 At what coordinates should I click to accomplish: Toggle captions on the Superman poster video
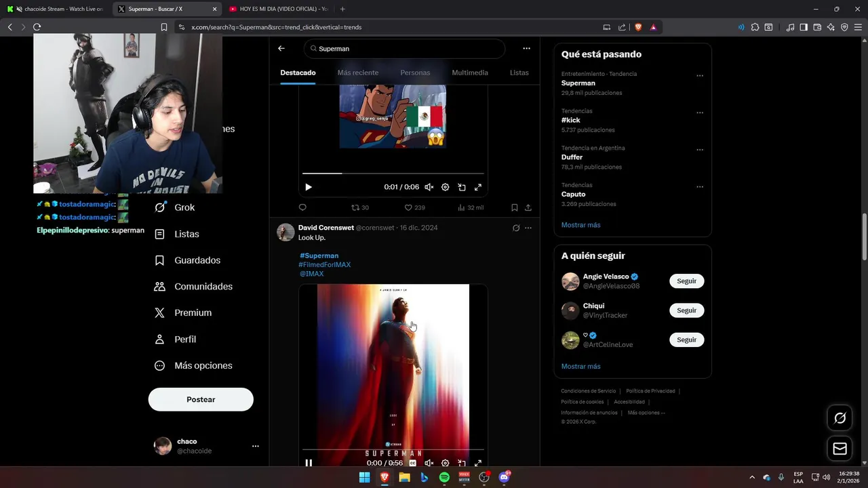click(412, 463)
